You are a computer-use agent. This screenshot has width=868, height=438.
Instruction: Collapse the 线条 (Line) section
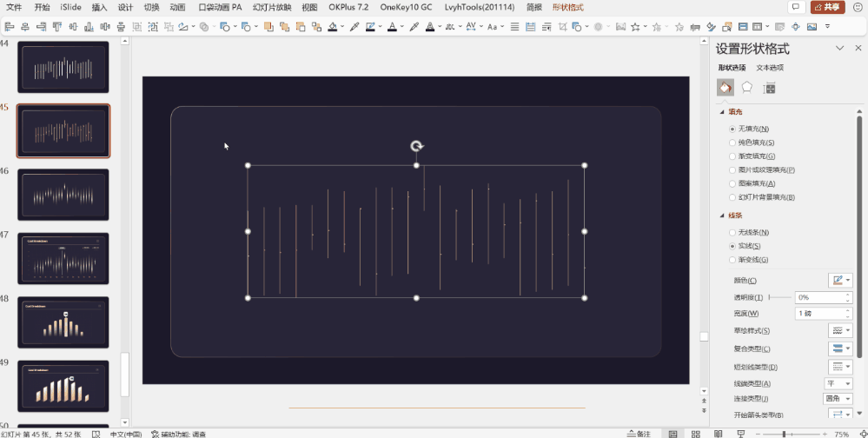click(x=722, y=216)
